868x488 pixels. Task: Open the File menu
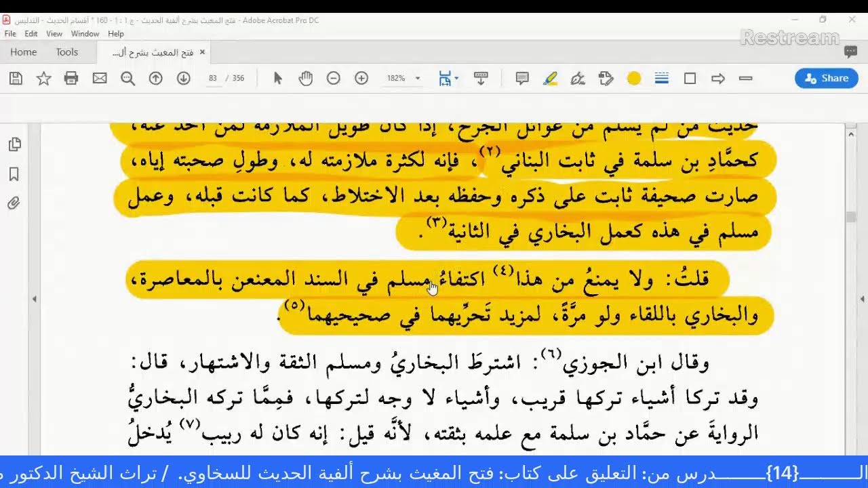(x=10, y=34)
